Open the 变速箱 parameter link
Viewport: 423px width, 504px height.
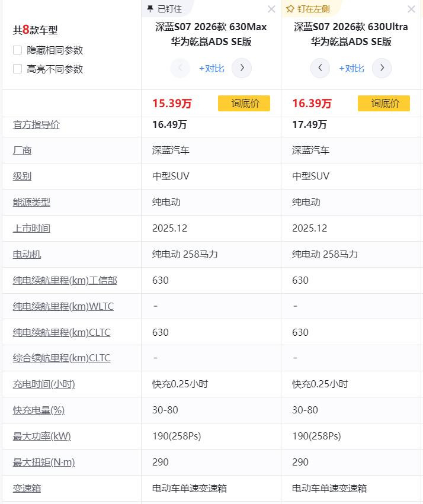point(27,488)
